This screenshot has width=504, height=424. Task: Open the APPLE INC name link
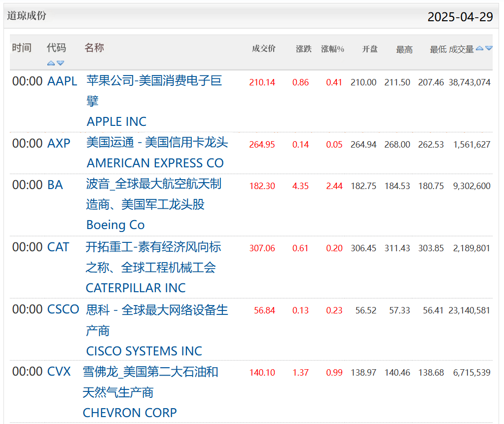pyautogui.click(x=116, y=121)
